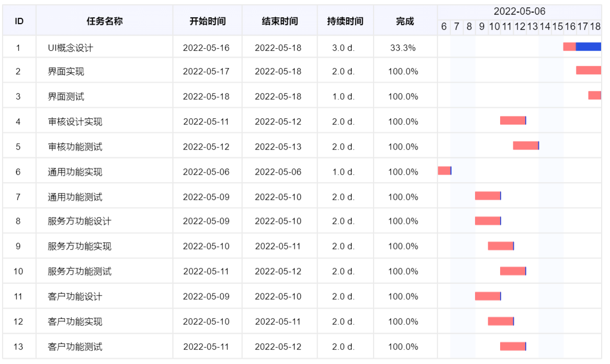Viewport: 610px width, 364px height.
Task: Click the Gantt bar for 通用功能测试
Action: pyautogui.click(x=488, y=196)
